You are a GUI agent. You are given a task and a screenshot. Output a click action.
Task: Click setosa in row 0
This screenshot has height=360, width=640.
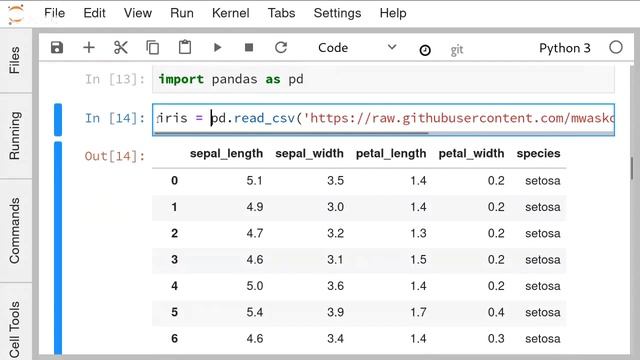click(542, 180)
